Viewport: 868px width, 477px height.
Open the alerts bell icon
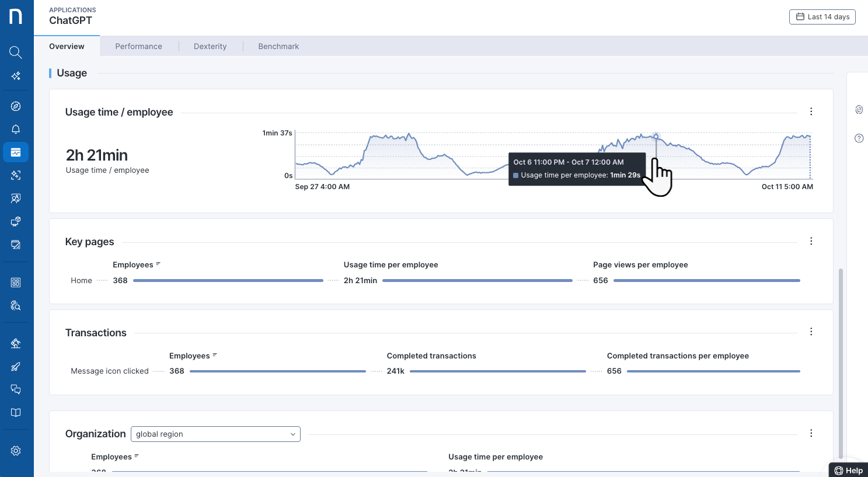point(16,129)
